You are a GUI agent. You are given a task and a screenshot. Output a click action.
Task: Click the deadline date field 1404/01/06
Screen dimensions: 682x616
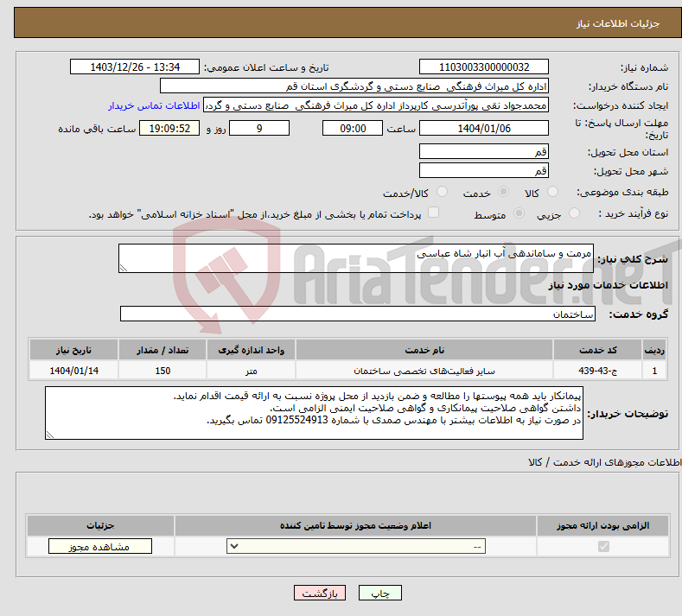[484, 128]
